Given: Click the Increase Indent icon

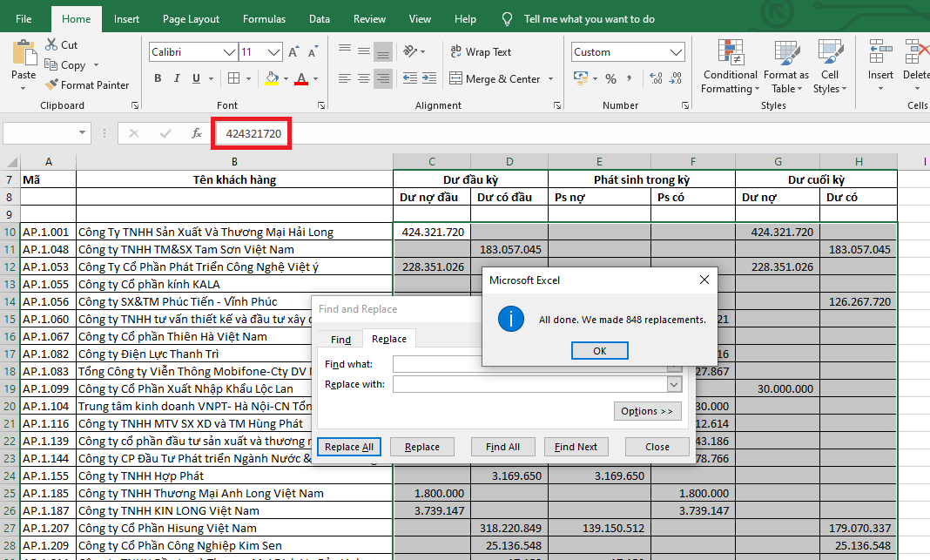Looking at the screenshot, I should (428, 79).
